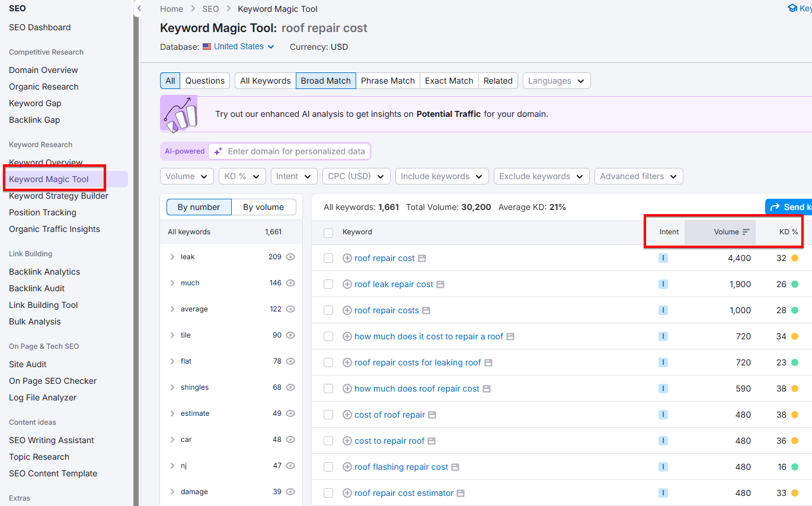The width and height of the screenshot is (812, 506).
Task: Open SERP icon for 'cost of roof repair'
Action: click(x=432, y=415)
